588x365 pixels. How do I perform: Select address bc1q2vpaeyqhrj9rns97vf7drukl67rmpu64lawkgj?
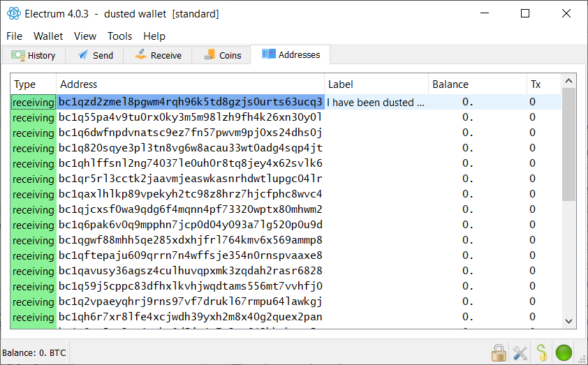pos(190,301)
